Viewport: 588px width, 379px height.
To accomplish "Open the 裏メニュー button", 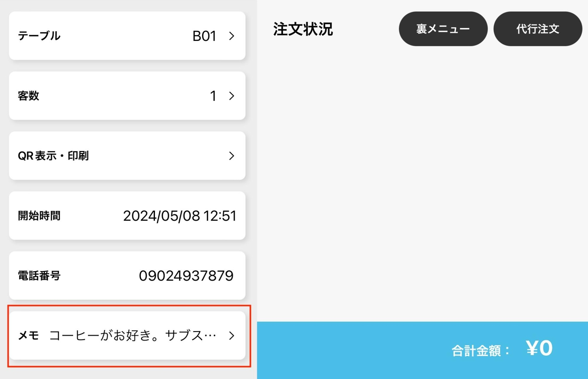I will coord(443,29).
